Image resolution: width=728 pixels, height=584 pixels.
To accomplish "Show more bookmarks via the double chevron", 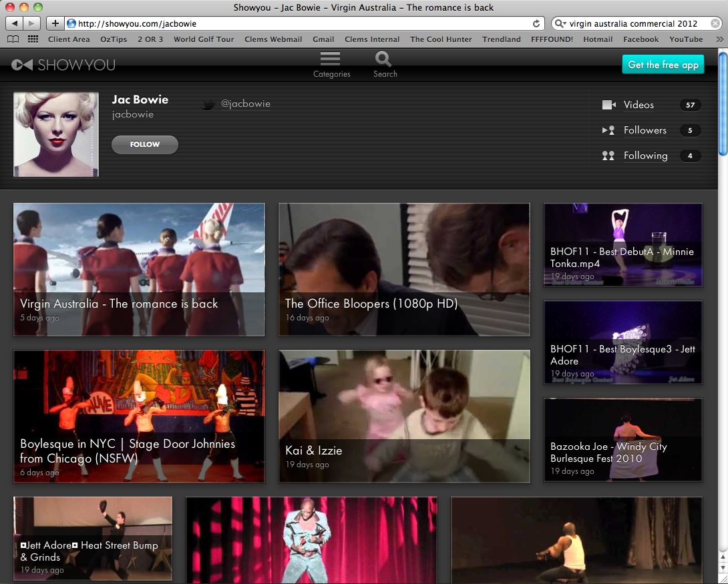I will (x=720, y=39).
